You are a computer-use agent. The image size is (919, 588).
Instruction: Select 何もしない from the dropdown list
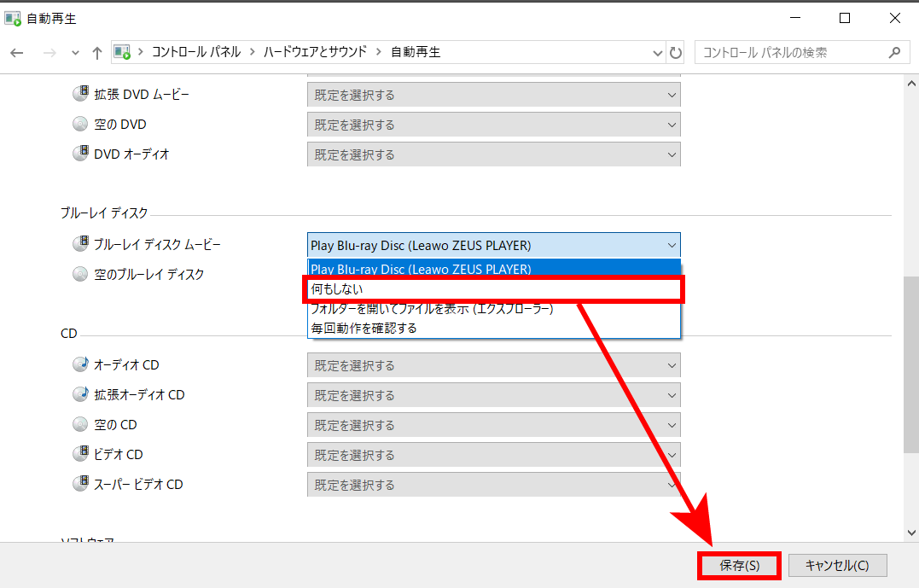pos(493,289)
